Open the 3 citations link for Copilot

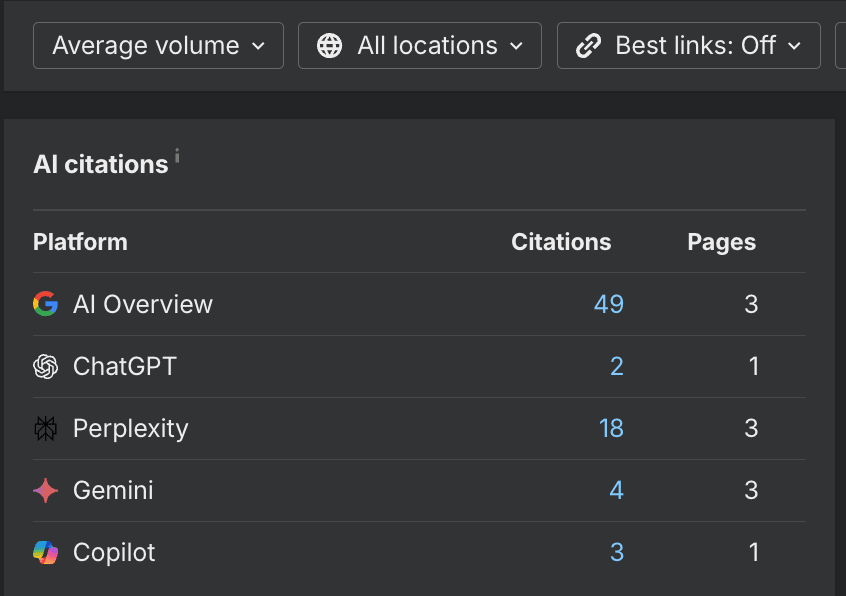click(617, 552)
